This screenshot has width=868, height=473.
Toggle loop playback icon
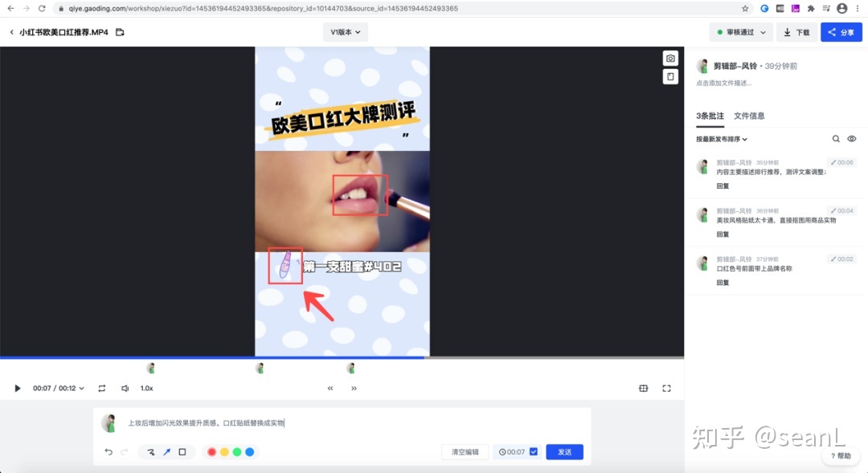point(102,387)
